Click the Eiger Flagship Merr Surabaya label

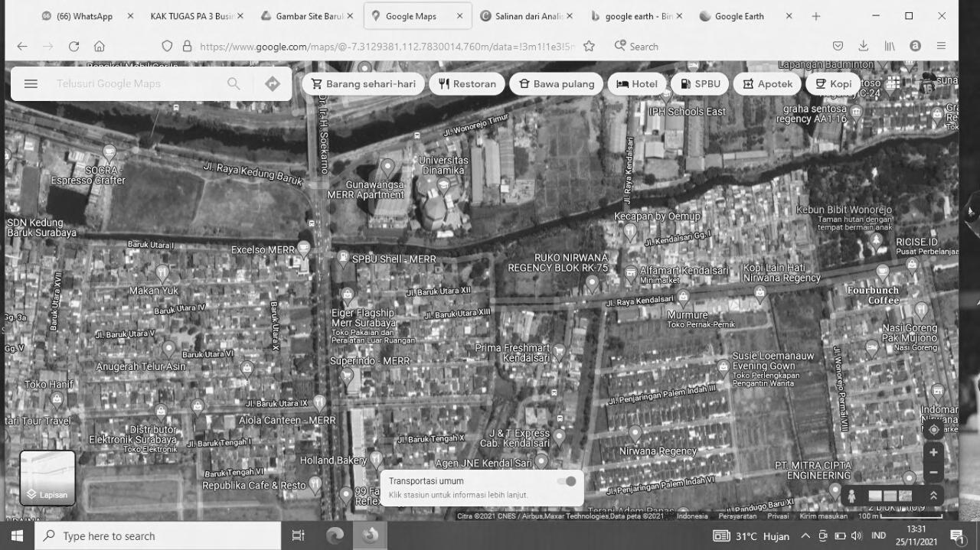pyautogui.click(x=363, y=317)
